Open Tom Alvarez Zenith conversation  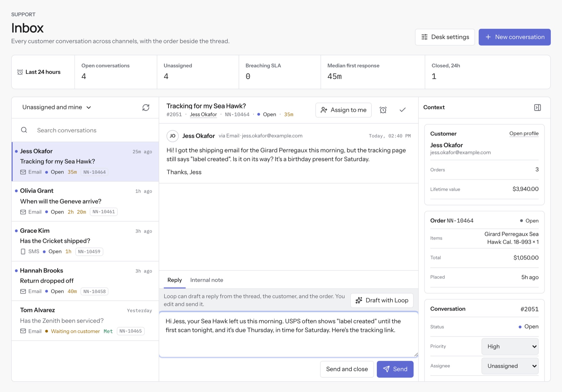(x=85, y=321)
